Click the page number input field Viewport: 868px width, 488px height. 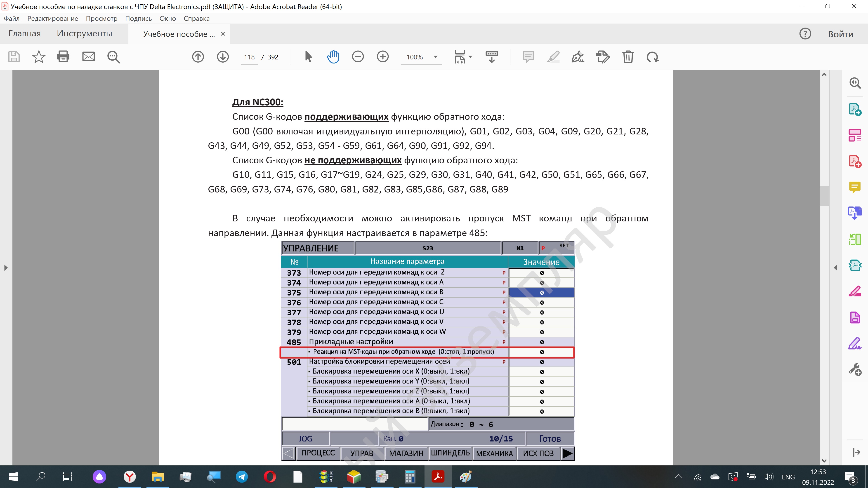(249, 57)
